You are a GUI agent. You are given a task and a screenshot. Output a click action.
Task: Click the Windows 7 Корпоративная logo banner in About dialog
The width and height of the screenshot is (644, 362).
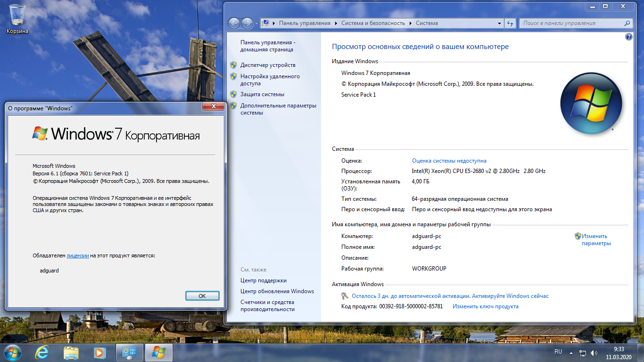(116, 134)
